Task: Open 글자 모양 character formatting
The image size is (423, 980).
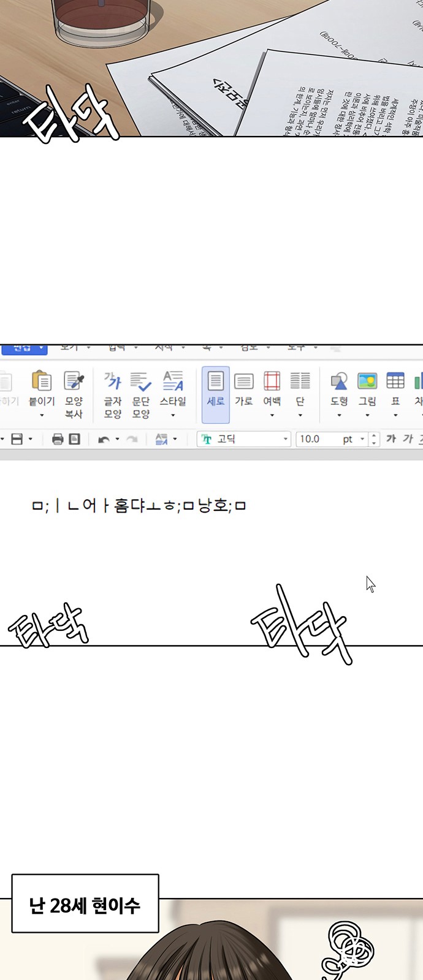Action: click(x=113, y=395)
